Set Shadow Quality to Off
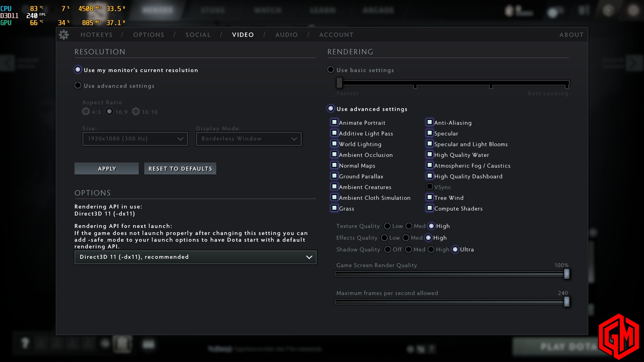 point(388,249)
